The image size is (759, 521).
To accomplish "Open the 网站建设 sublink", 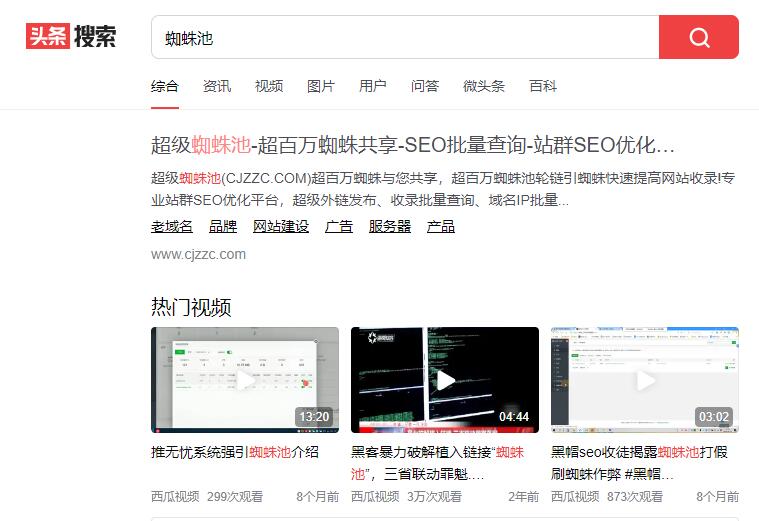I will pos(281,226).
